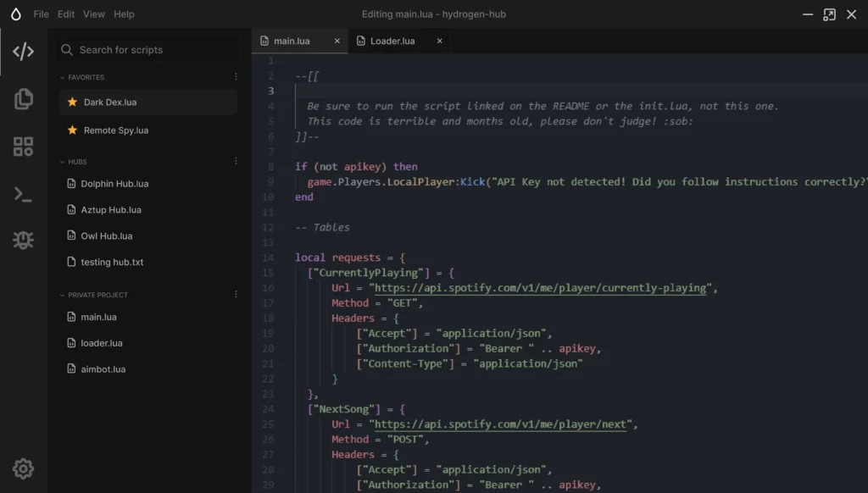Collapse the Favorites section

62,77
